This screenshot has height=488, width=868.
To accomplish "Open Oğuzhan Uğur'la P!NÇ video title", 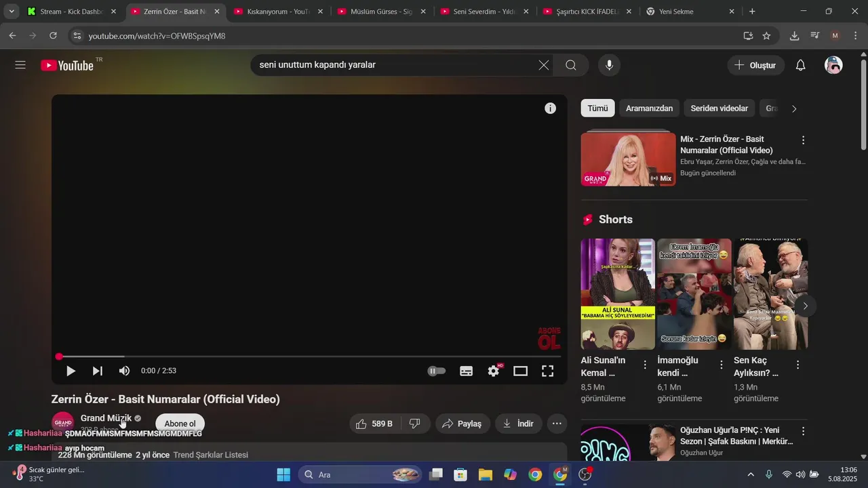I will [736, 436].
